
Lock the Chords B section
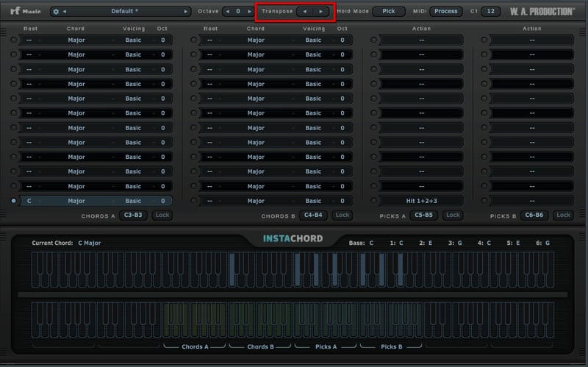[343, 215]
